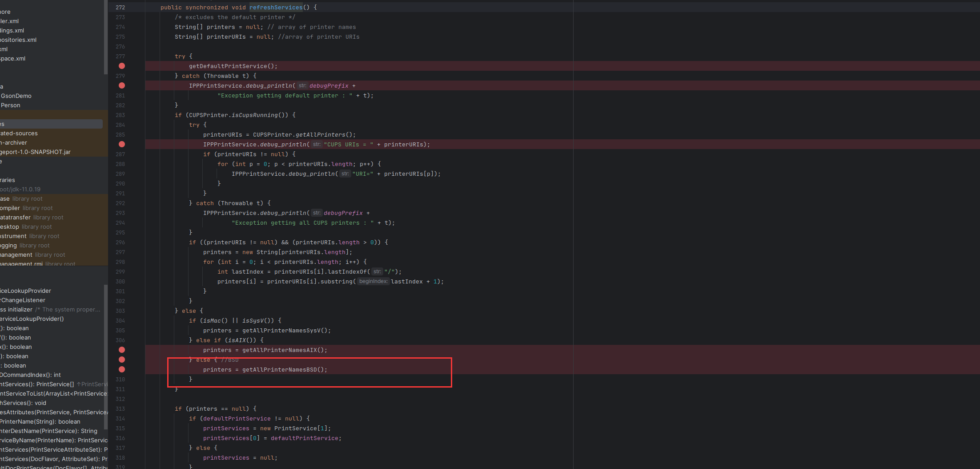The height and width of the screenshot is (469, 980).
Task: Click printServices = null on line 318
Action: click(240, 457)
